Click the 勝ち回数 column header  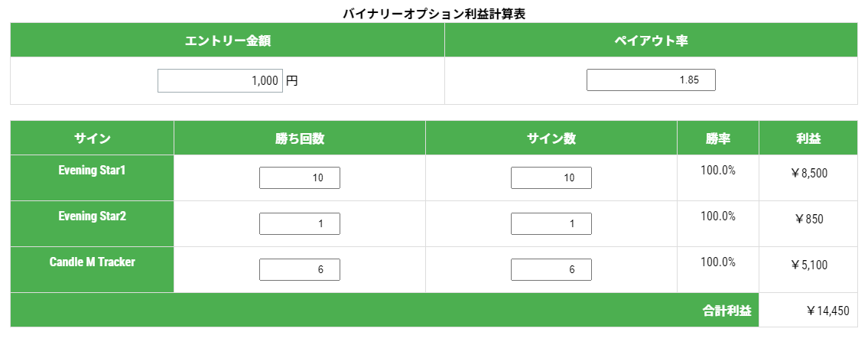[300, 138]
